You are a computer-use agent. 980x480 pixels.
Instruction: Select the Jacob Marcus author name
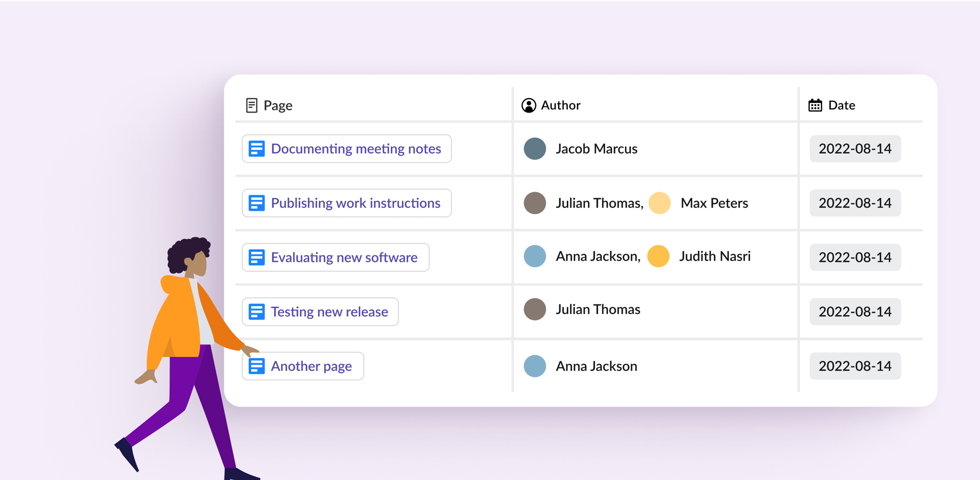click(596, 149)
